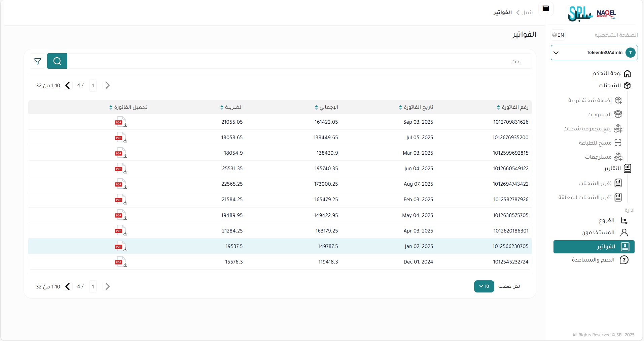
Task: Go to لوحة التحكم dashboard
Action: (607, 73)
